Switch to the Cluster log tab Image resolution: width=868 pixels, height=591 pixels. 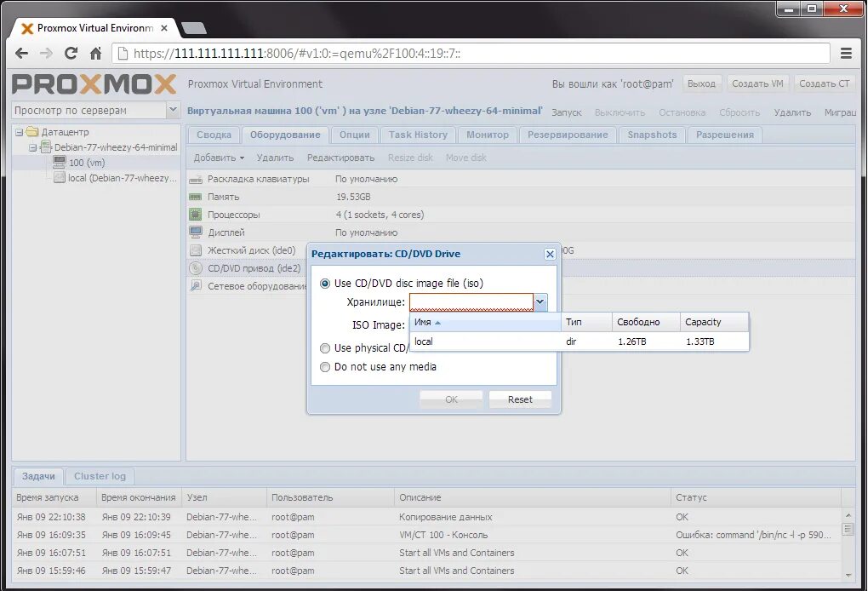click(100, 476)
